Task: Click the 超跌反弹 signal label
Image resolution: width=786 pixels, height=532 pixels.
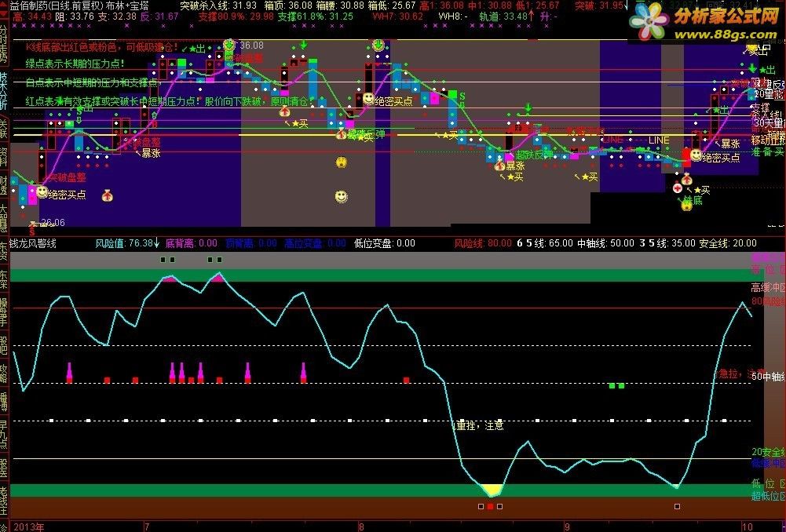Action: pos(535,155)
